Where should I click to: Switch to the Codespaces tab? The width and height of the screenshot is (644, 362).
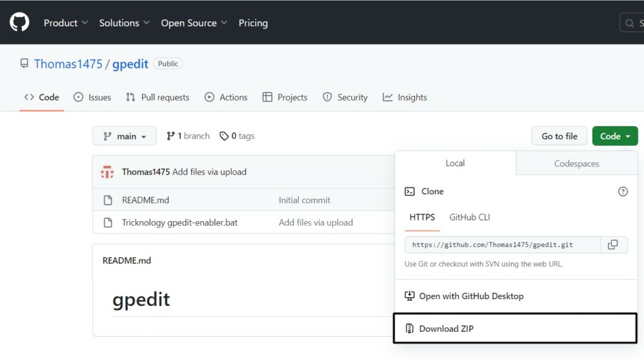click(x=576, y=163)
